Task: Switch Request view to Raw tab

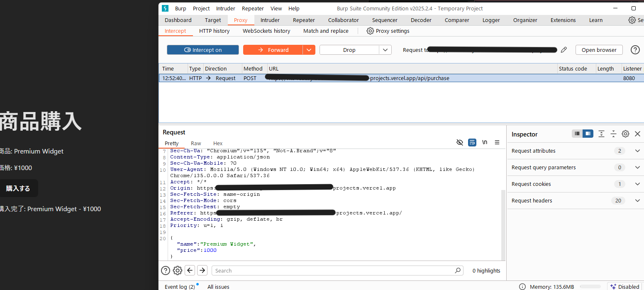Action: click(196, 143)
